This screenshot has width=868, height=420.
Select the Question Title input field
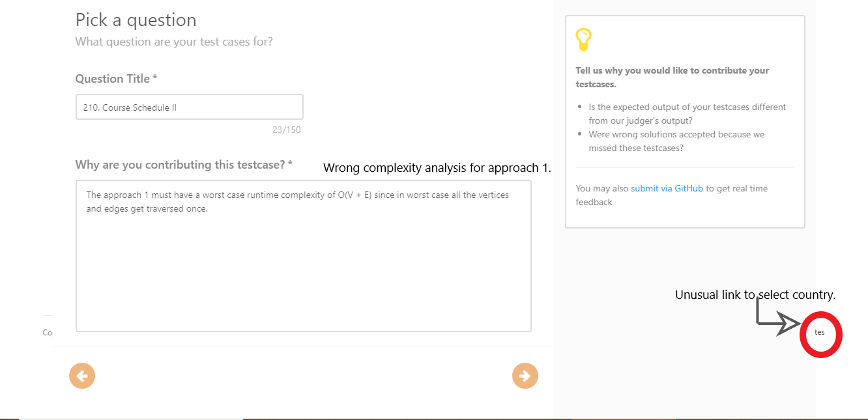[x=189, y=106]
